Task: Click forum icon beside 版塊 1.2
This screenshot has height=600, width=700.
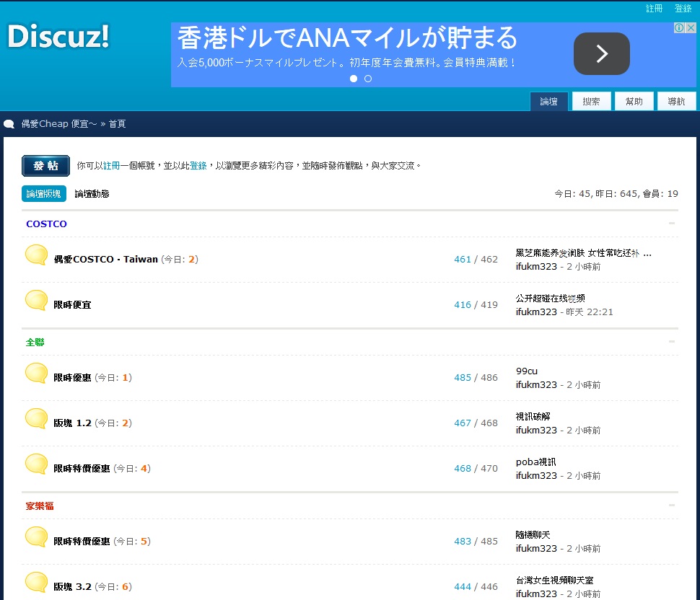Action: pos(36,418)
